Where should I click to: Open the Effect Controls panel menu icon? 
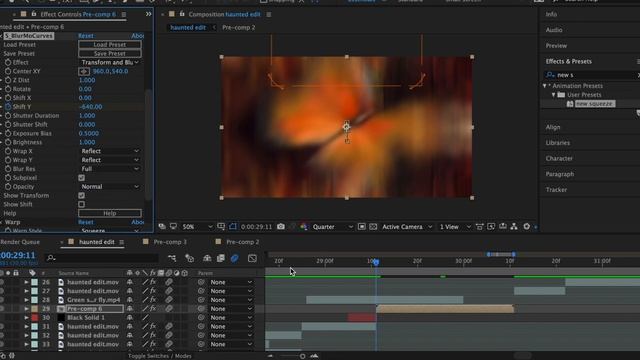pyautogui.click(x=124, y=14)
